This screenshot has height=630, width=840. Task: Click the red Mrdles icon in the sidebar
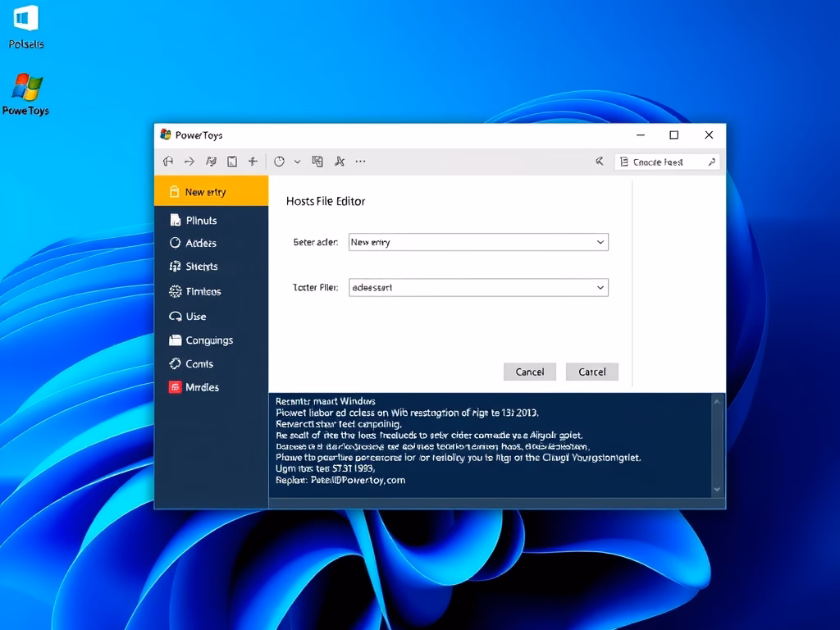[175, 386]
